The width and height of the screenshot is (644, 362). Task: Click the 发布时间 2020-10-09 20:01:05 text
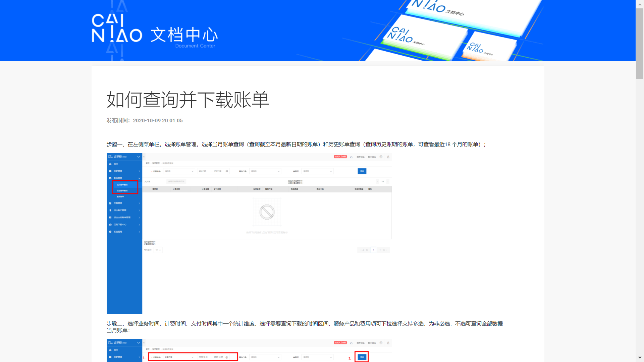tap(145, 120)
